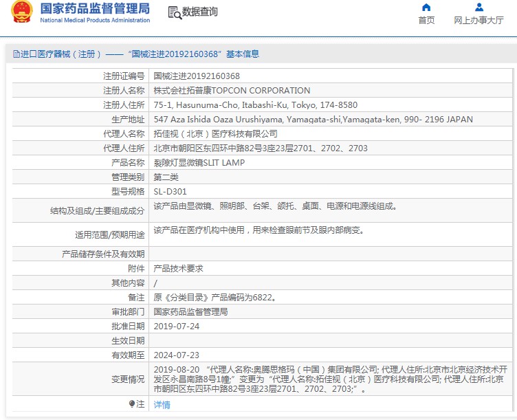Click the 结构及组成/主要组成成分 label
The height and width of the screenshot is (420, 517).
[x=97, y=211]
